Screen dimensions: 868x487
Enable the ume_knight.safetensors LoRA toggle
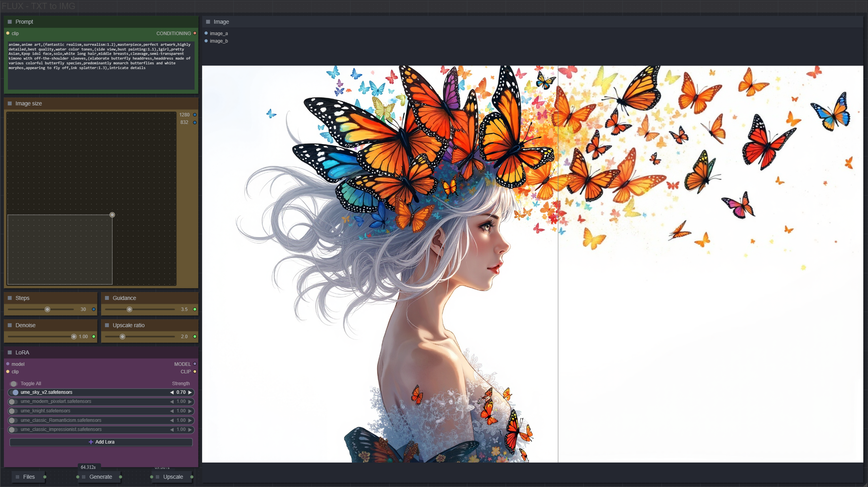coord(13,411)
